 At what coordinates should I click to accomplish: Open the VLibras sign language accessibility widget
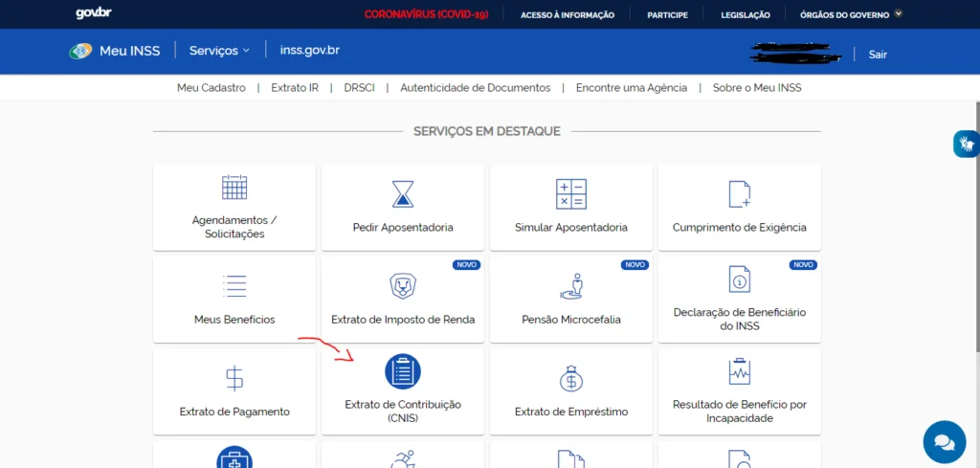(x=967, y=144)
